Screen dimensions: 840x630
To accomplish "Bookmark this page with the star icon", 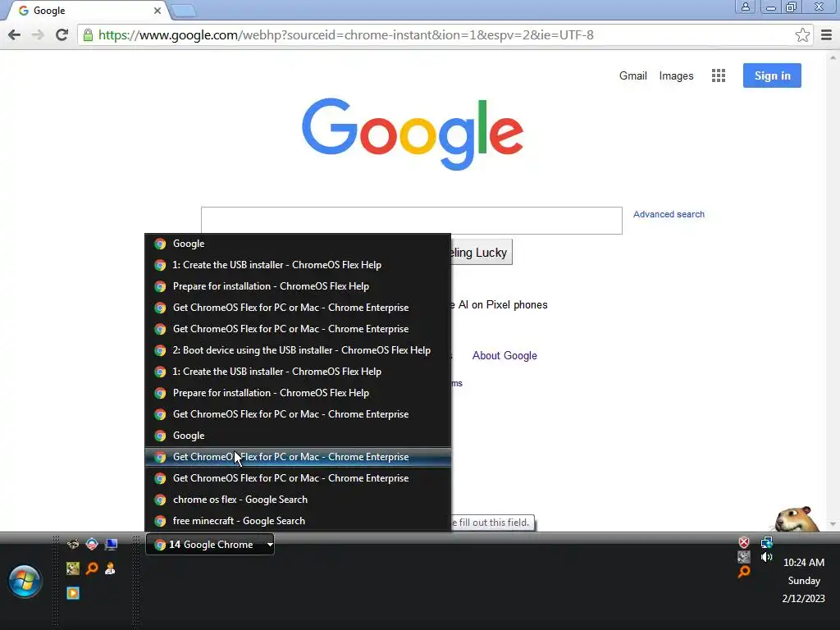I will (802, 35).
